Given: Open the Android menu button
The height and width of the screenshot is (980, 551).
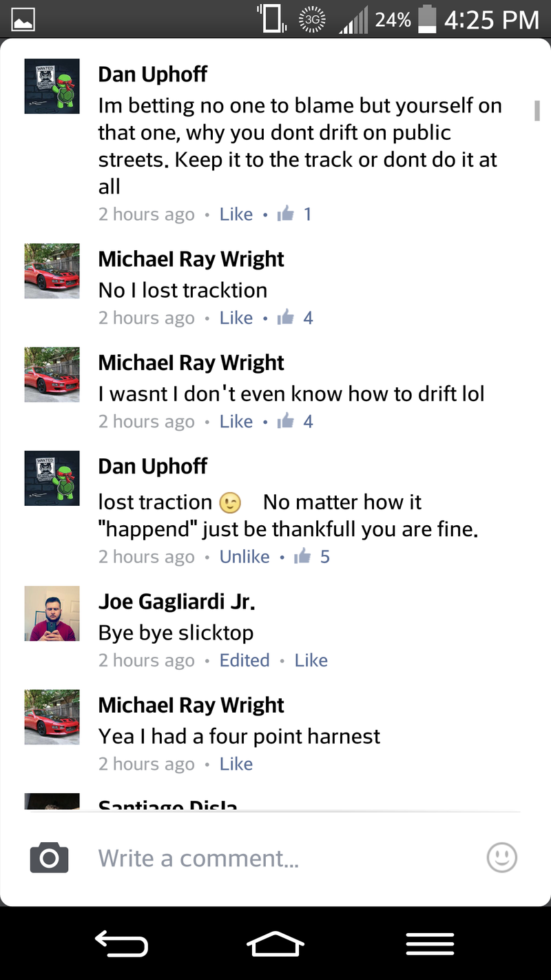Looking at the screenshot, I should (430, 943).
